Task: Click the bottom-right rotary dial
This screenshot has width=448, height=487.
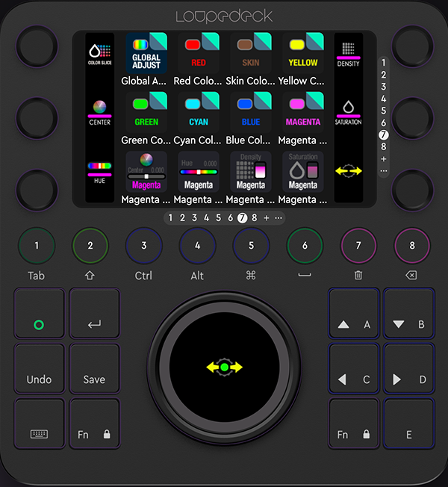Action: coord(412,190)
